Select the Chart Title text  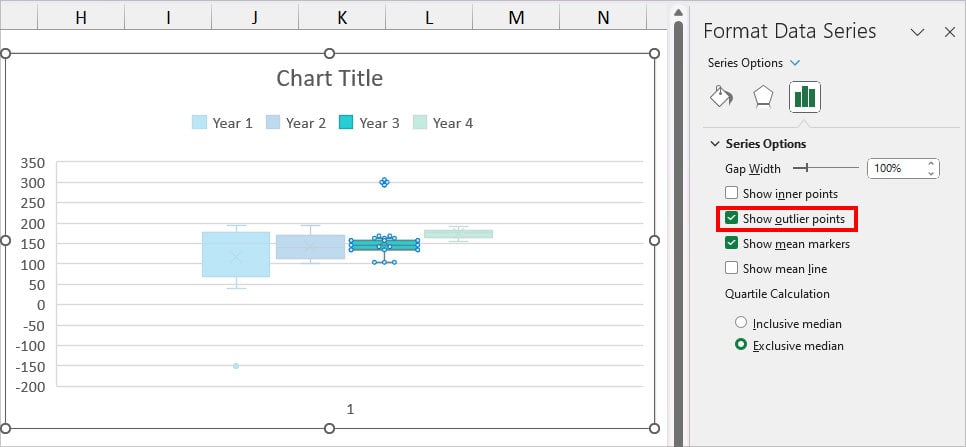pos(330,78)
